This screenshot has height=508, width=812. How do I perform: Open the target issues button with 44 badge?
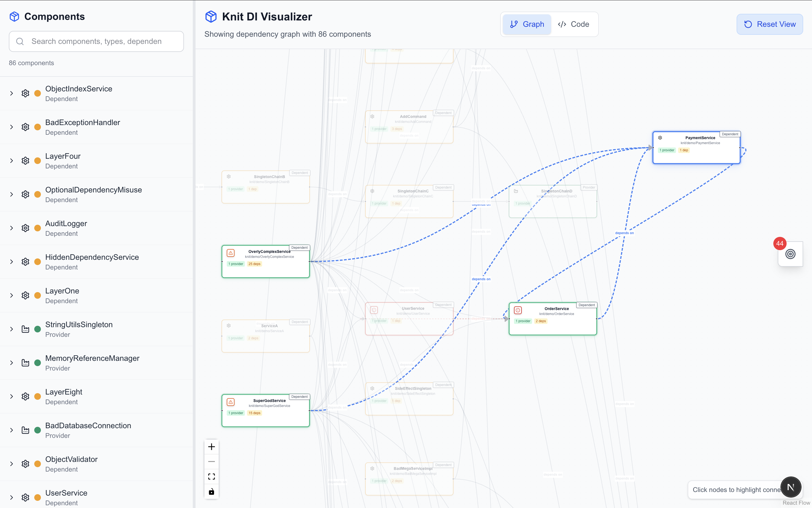[790, 254]
